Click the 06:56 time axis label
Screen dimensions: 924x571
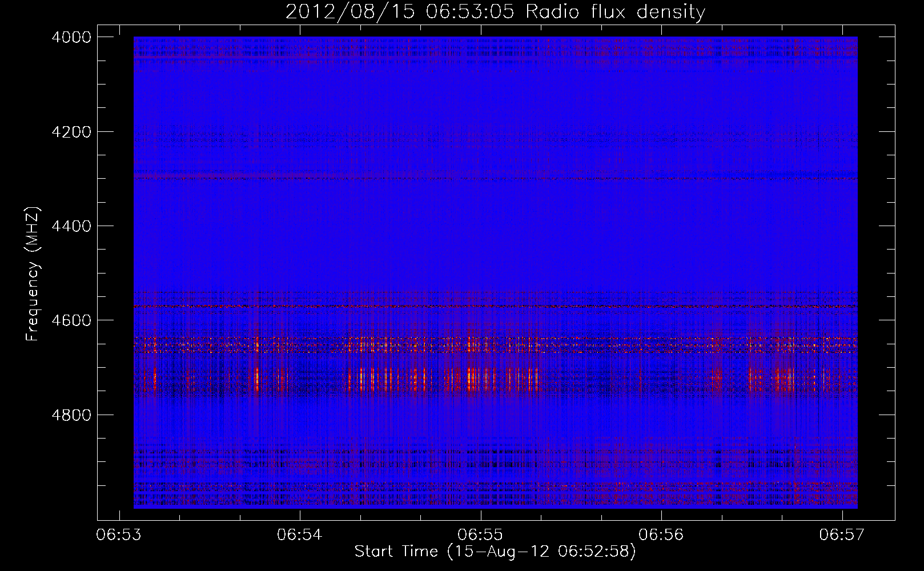pyautogui.click(x=661, y=534)
